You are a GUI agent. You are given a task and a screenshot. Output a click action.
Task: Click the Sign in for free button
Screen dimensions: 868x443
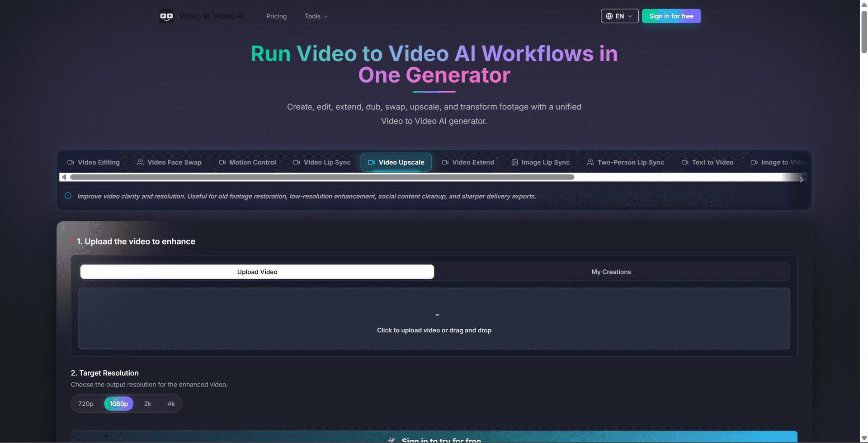(x=671, y=16)
